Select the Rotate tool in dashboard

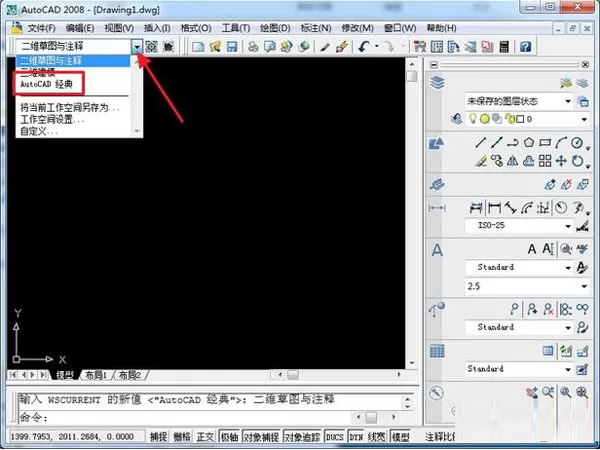(x=577, y=161)
